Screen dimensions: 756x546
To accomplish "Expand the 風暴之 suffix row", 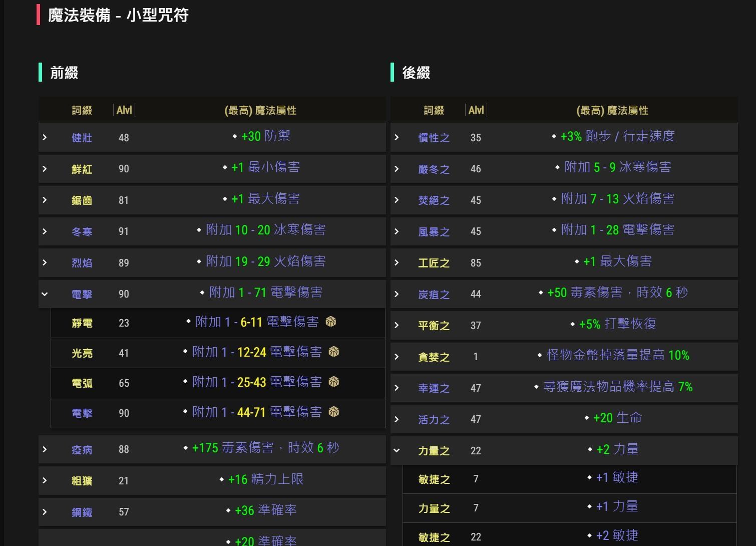I will tap(397, 231).
